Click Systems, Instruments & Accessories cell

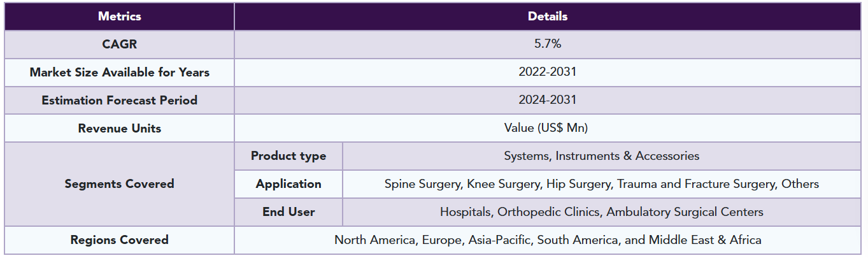click(x=601, y=156)
